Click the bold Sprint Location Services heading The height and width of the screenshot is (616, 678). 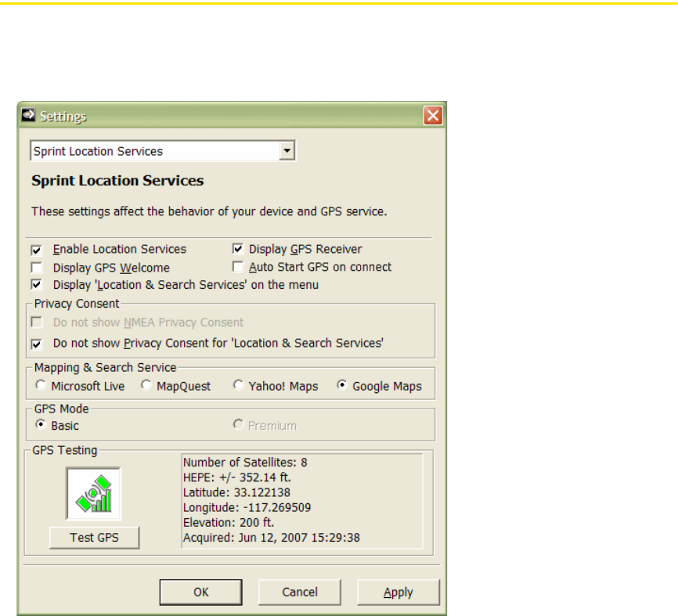(x=117, y=181)
